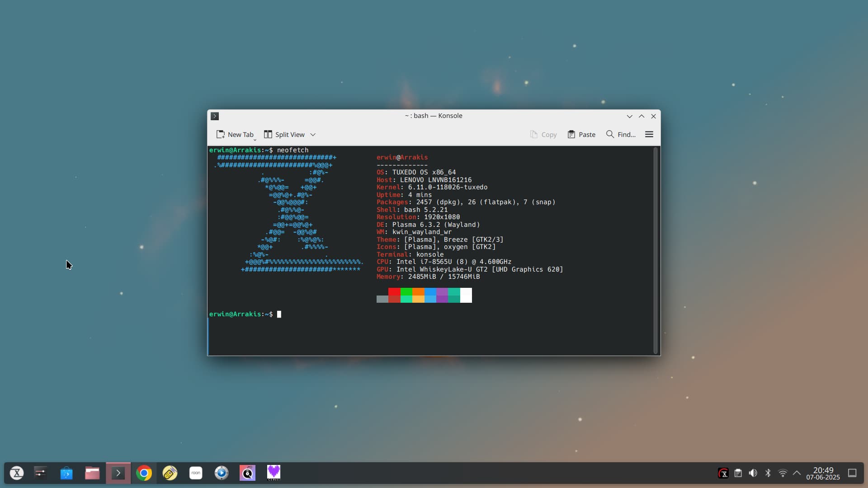This screenshot has height=488, width=868.
Task: Open the yellow remote-control app icon
Action: [x=170, y=473]
